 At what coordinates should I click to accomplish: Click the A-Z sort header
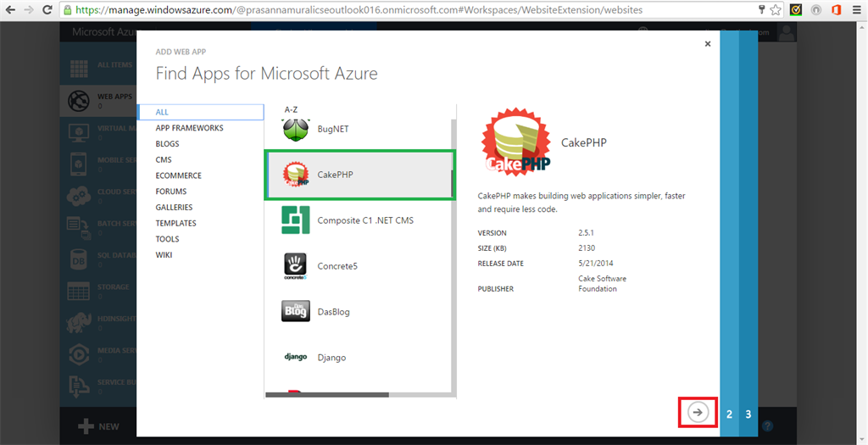pos(291,109)
